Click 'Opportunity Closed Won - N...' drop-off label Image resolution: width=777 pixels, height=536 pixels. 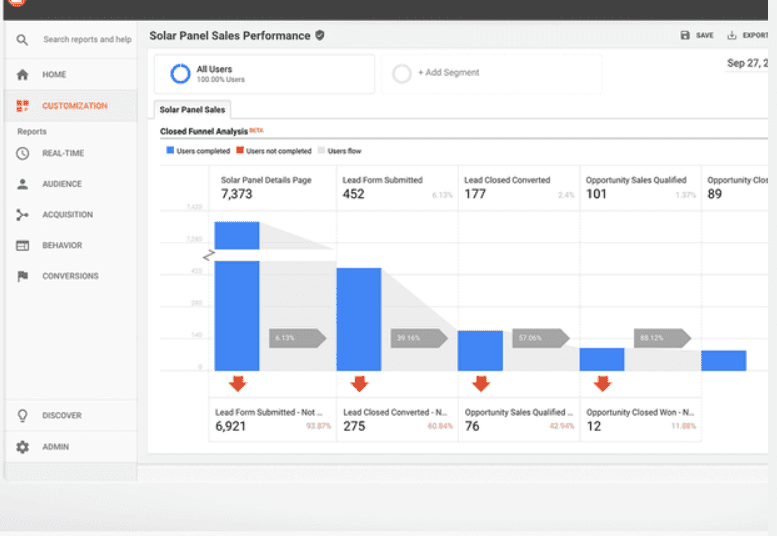pos(640,412)
